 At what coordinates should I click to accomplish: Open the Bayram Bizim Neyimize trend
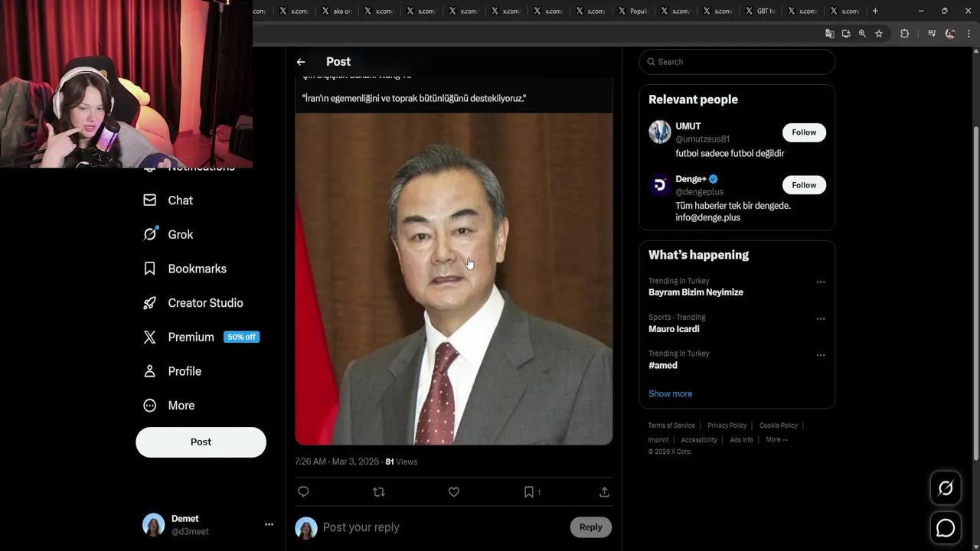pos(696,292)
